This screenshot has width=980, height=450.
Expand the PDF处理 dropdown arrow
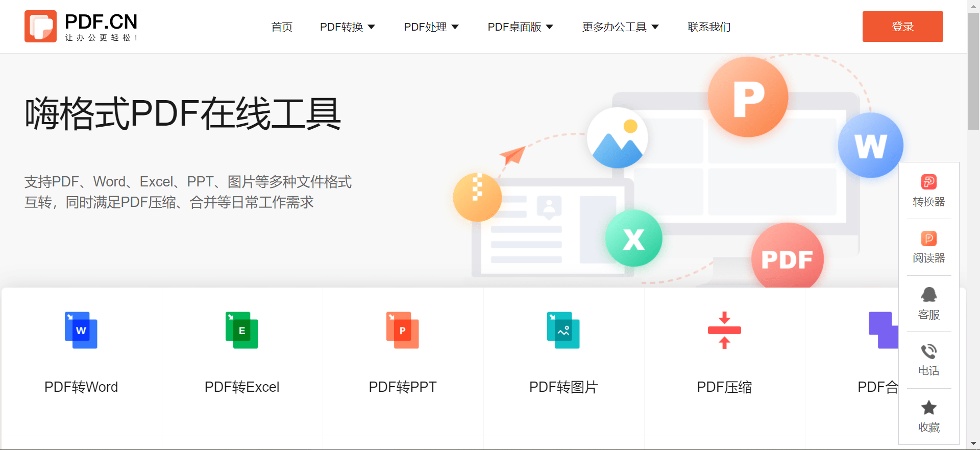pos(455,27)
